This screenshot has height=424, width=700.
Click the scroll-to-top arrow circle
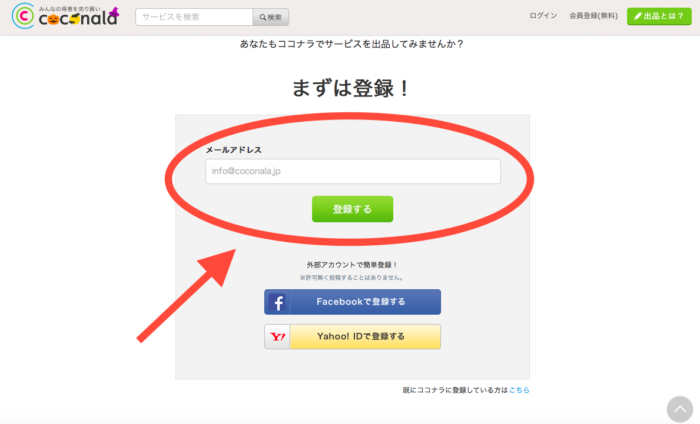[x=679, y=409]
